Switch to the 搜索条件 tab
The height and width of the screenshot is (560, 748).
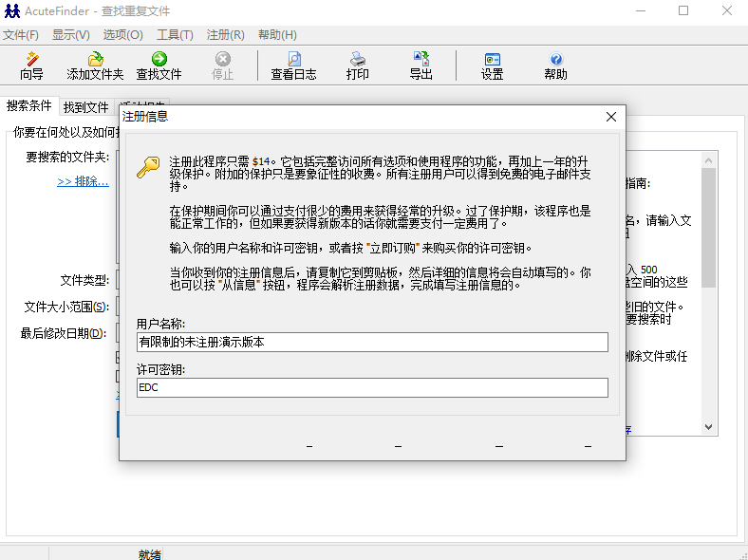pos(29,106)
